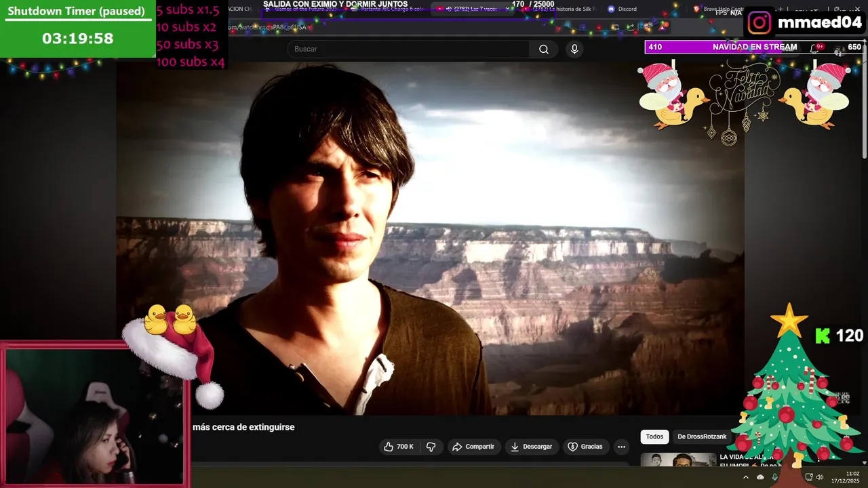Click the page vertical scrollbar
Screen dimensions: 868x488
(864, 102)
